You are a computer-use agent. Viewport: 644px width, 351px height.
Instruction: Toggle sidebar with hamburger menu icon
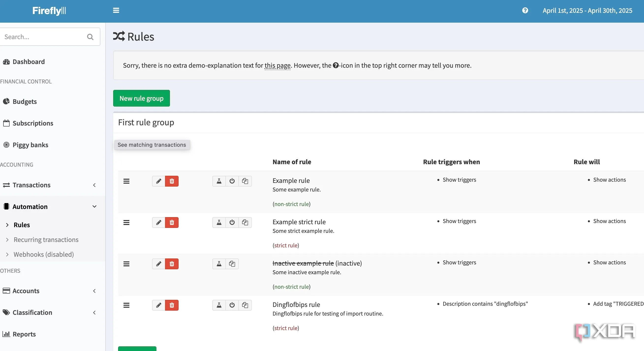pyautogui.click(x=116, y=11)
